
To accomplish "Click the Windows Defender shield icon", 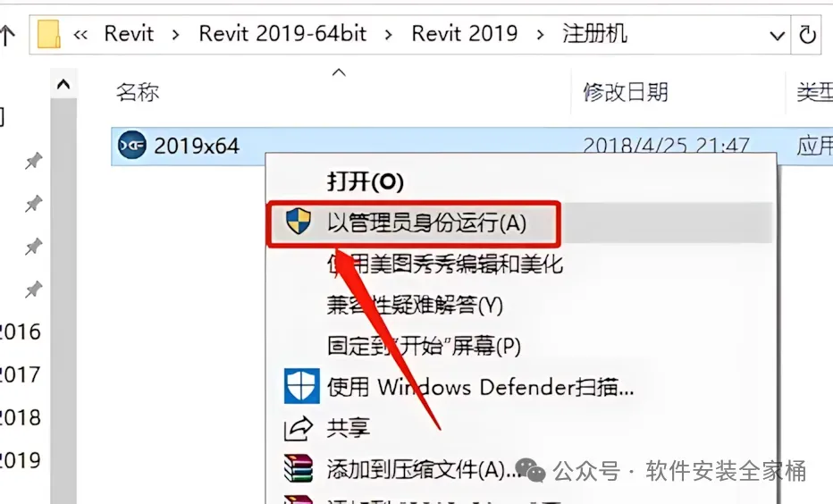I will pyautogui.click(x=302, y=385).
